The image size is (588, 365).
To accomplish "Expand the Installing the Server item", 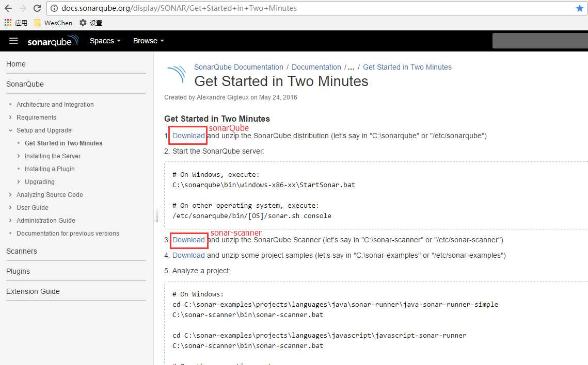I will 19,156.
